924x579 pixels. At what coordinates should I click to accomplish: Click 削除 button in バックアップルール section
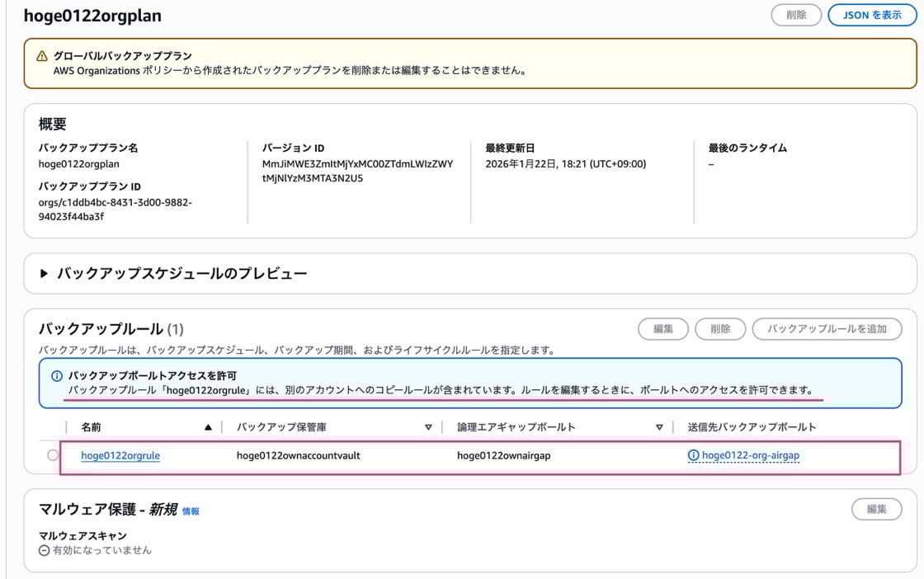720,329
